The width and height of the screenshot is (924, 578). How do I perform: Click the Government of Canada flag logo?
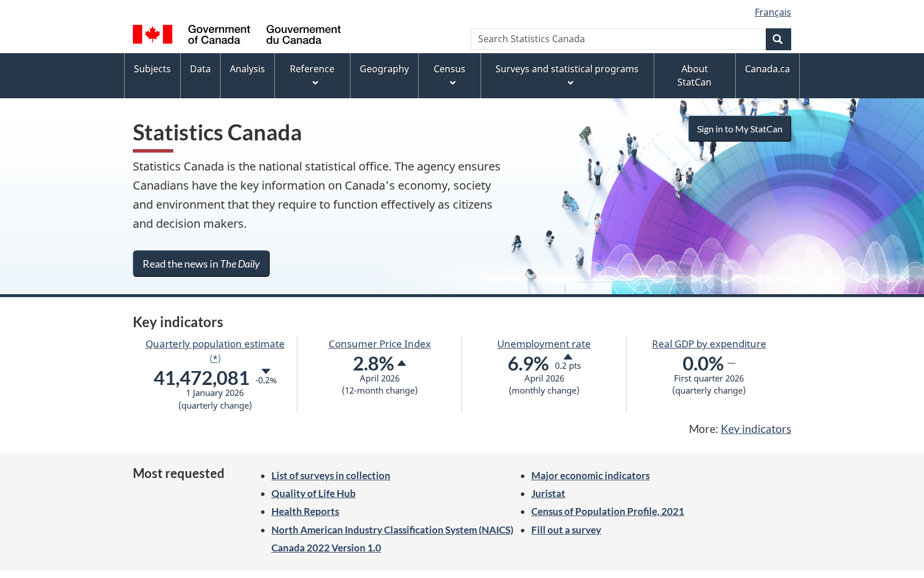tap(237, 35)
